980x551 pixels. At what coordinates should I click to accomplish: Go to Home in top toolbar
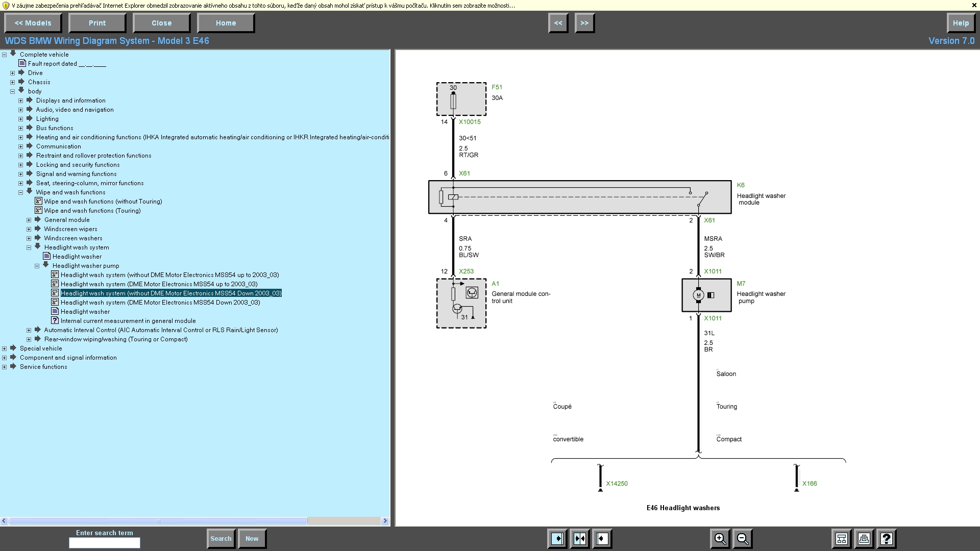click(x=226, y=23)
